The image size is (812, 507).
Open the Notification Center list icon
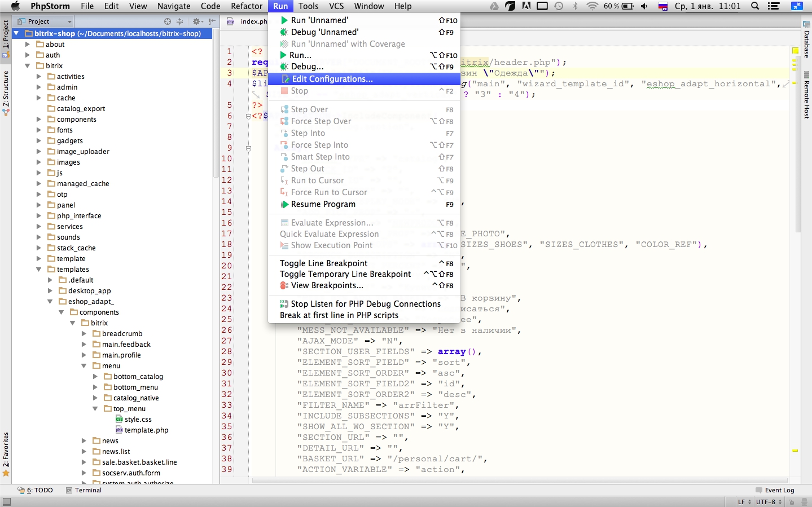pyautogui.click(x=774, y=6)
